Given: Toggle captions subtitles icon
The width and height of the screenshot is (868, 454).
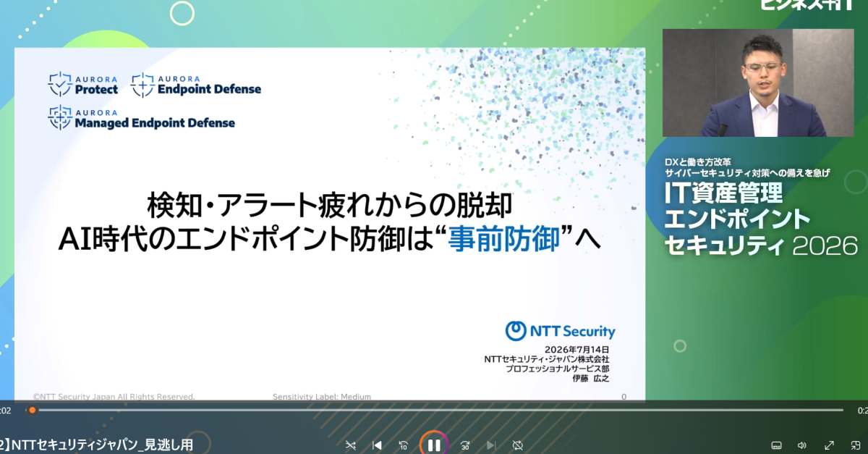Looking at the screenshot, I should 776,445.
